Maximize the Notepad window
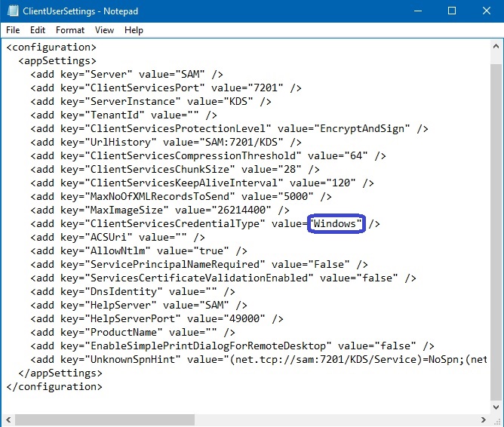 [452, 11]
